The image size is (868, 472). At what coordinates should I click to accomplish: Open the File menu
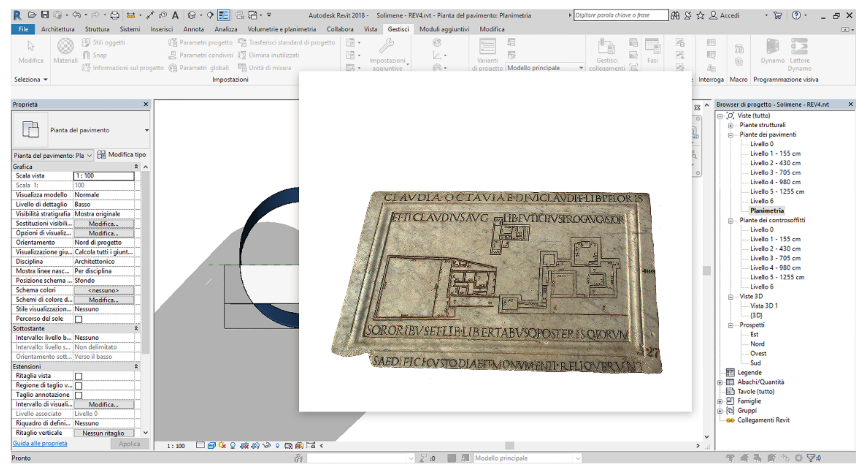point(23,29)
